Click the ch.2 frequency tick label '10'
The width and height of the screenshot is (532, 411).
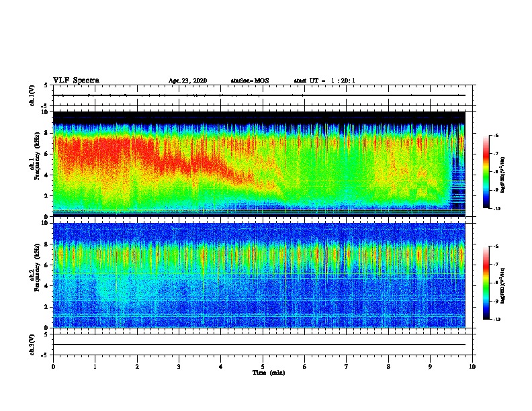click(x=45, y=223)
